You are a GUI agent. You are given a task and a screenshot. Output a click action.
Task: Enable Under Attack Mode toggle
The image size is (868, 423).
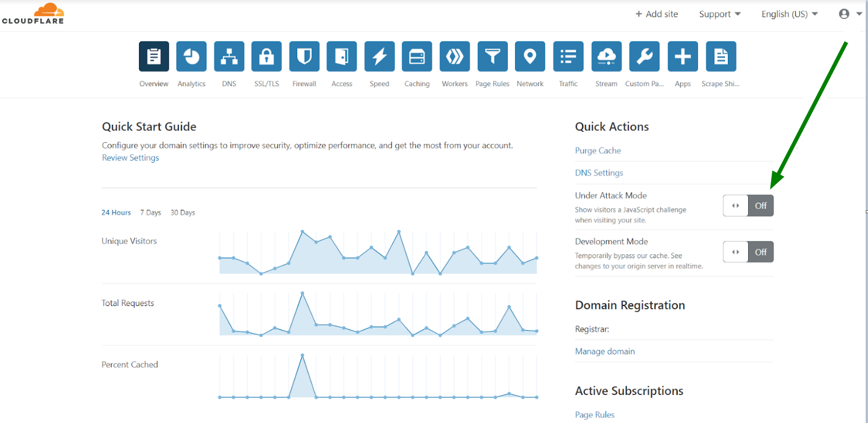coord(748,206)
